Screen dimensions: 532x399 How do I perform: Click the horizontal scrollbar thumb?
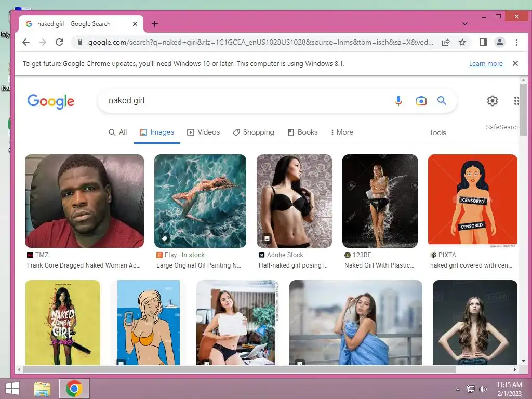tap(239, 369)
